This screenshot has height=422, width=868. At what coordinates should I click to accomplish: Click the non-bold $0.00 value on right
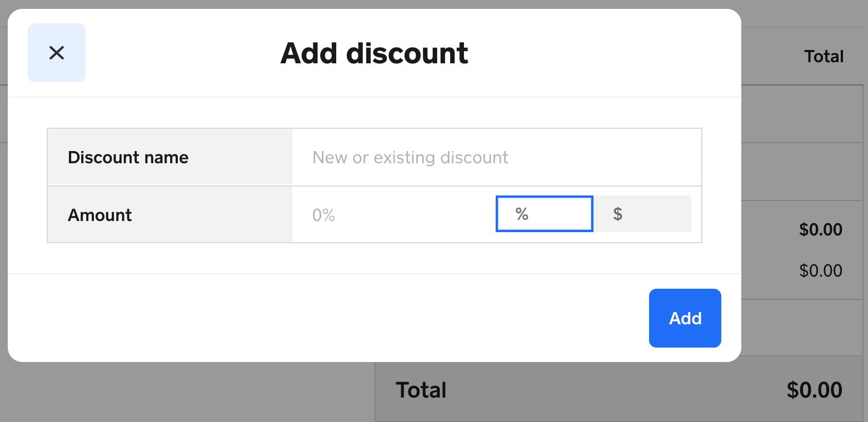[820, 270]
